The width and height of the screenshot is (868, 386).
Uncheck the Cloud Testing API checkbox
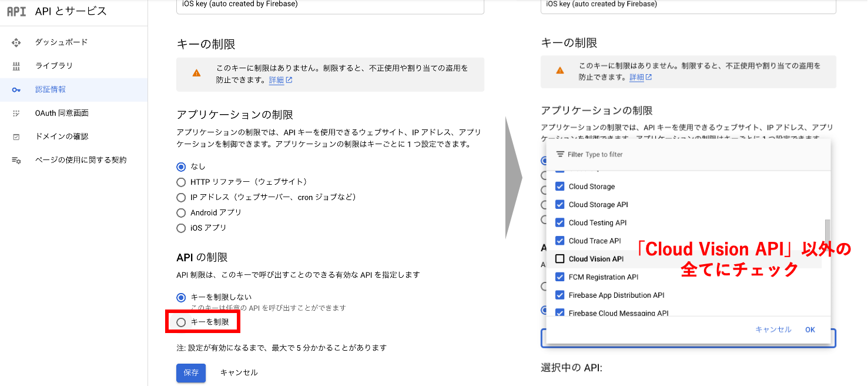(x=559, y=223)
